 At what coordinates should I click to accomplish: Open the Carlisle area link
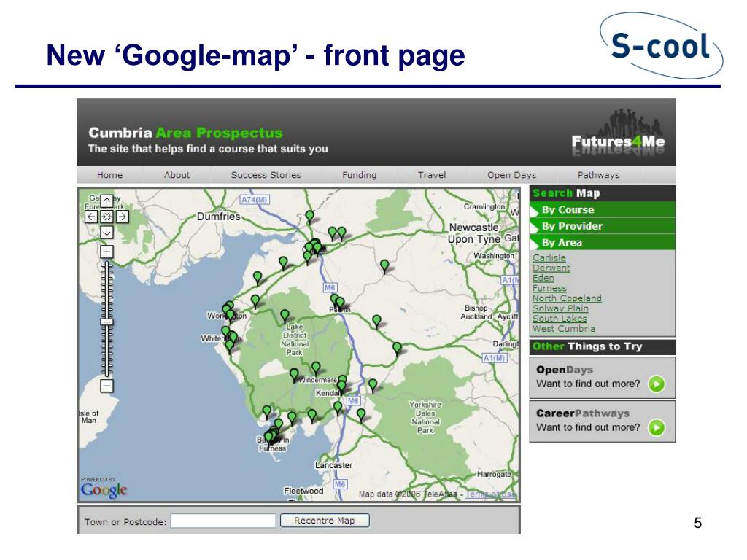[x=549, y=257]
